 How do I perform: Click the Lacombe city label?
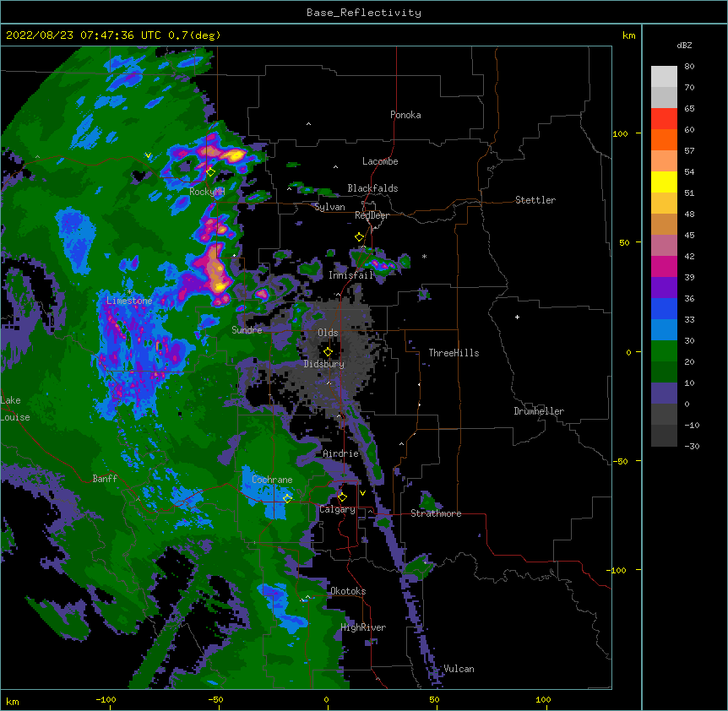(x=380, y=161)
